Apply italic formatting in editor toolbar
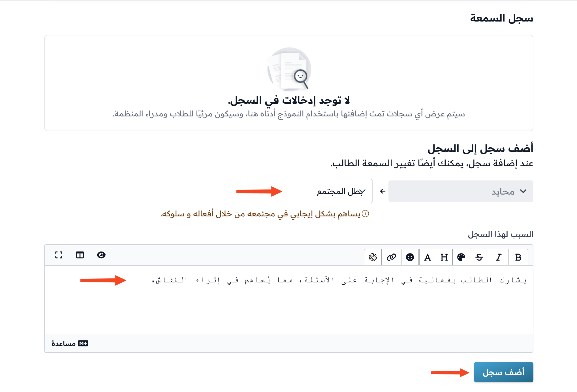 pos(499,257)
